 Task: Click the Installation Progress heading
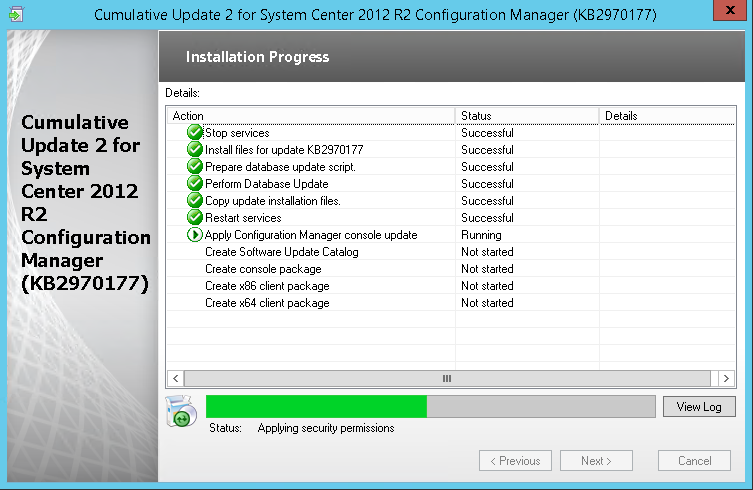257,57
